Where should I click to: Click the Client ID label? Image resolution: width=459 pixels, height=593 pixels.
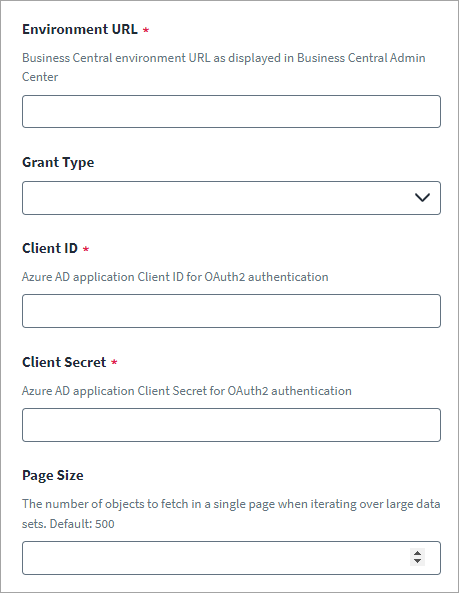pos(50,248)
